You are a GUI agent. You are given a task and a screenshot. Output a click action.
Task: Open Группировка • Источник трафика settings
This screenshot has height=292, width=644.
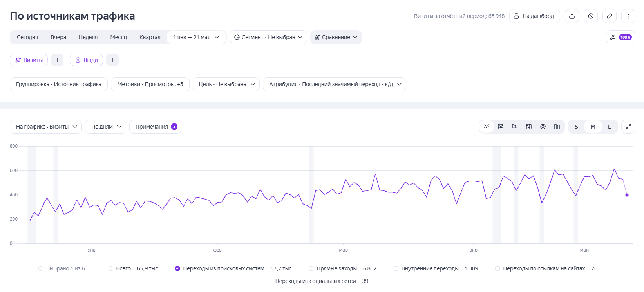tap(59, 84)
